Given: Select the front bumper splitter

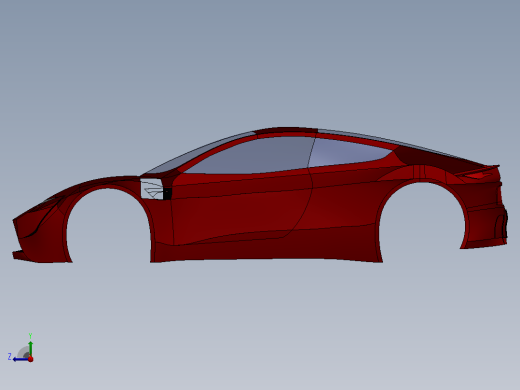Looking at the screenshot, I should [x=23, y=256].
